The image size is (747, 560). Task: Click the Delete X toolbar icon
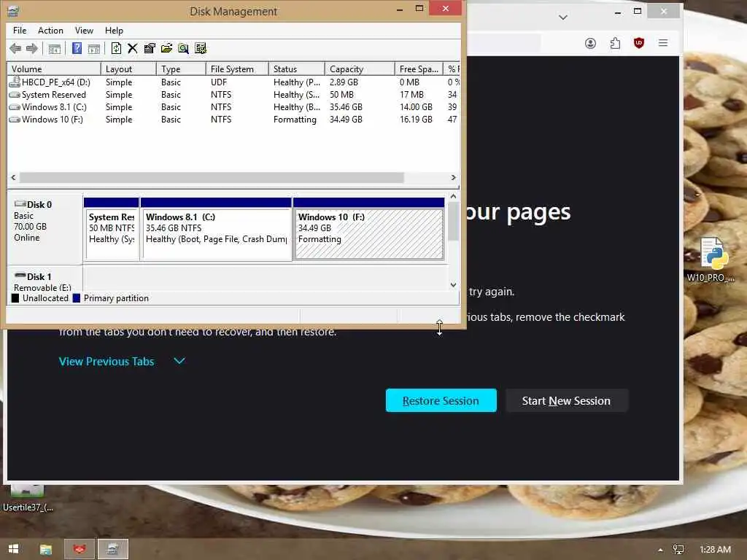pos(133,48)
